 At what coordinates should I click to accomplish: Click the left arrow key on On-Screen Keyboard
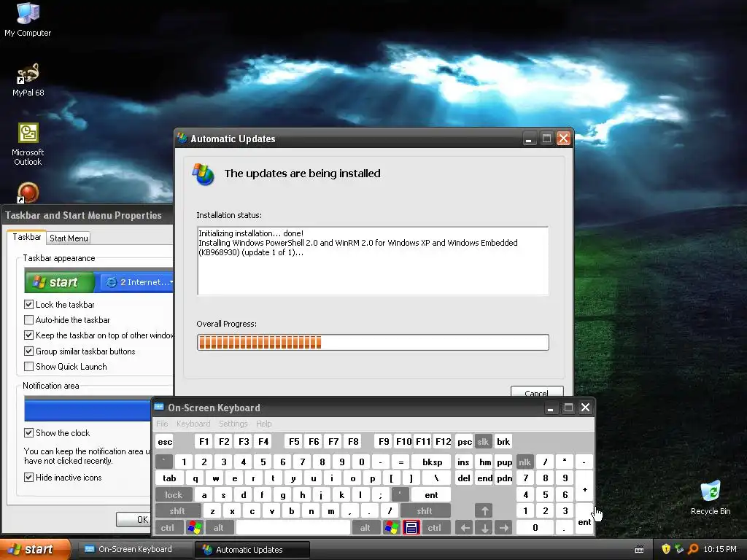pos(465,528)
